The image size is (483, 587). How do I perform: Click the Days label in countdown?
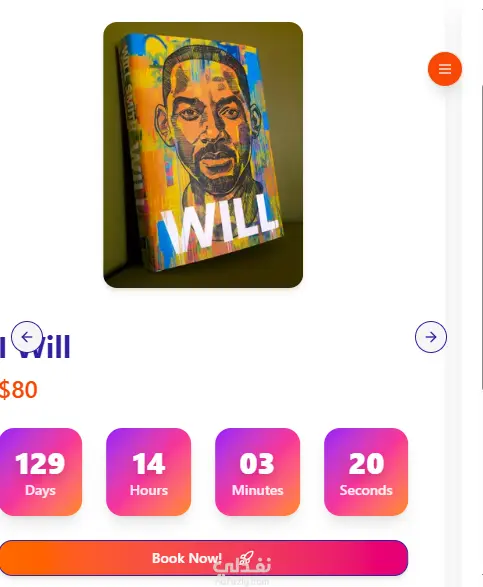pyautogui.click(x=40, y=490)
